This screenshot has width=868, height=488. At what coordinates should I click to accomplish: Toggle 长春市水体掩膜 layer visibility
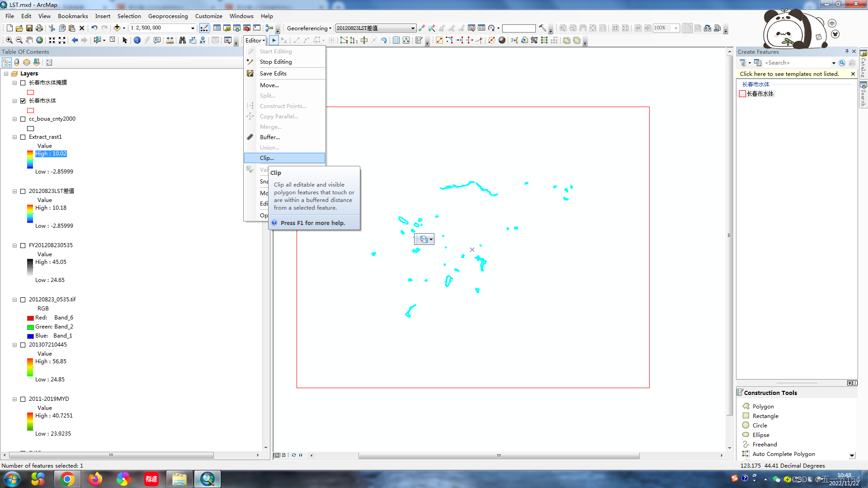tap(23, 83)
